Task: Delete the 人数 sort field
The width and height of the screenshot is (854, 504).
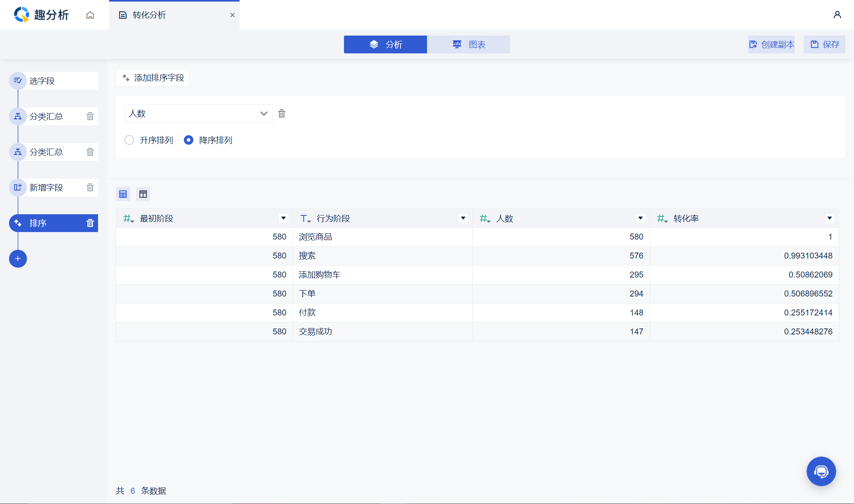Action: pos(282,114)
